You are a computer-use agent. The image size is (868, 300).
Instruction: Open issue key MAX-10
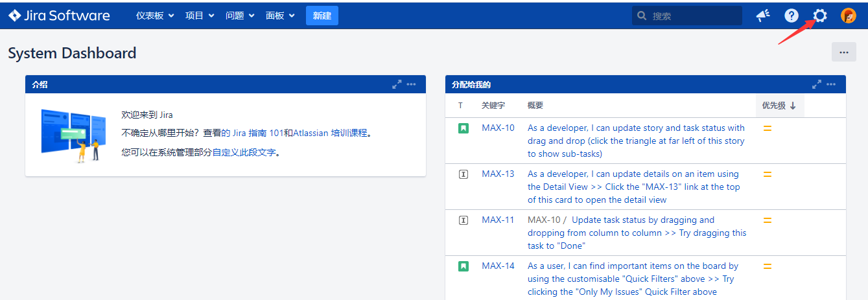(498, 128)
